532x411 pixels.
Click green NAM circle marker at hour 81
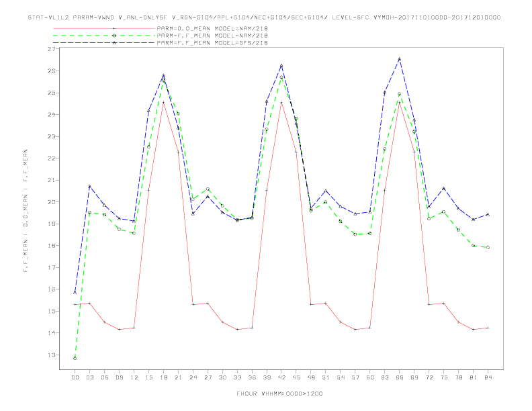474,246
